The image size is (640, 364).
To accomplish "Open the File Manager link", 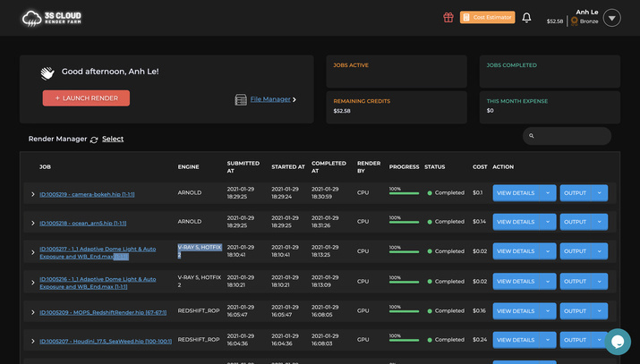I will click(270, 99).
